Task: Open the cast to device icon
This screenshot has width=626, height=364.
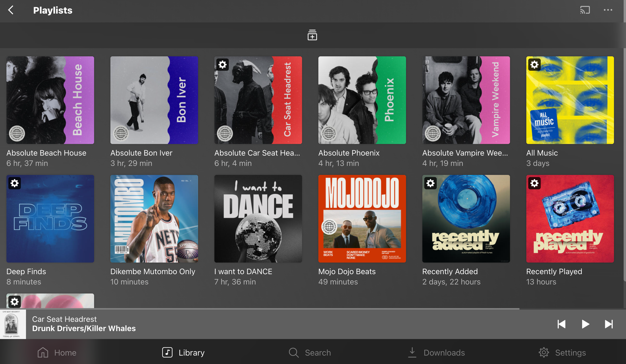Action: [585, 10]
